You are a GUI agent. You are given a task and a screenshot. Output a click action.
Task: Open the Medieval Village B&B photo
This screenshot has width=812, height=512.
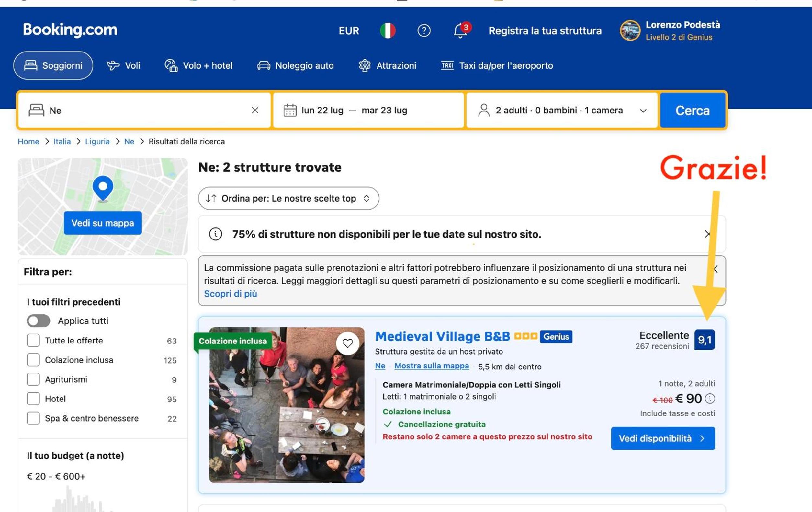(287, 405)
